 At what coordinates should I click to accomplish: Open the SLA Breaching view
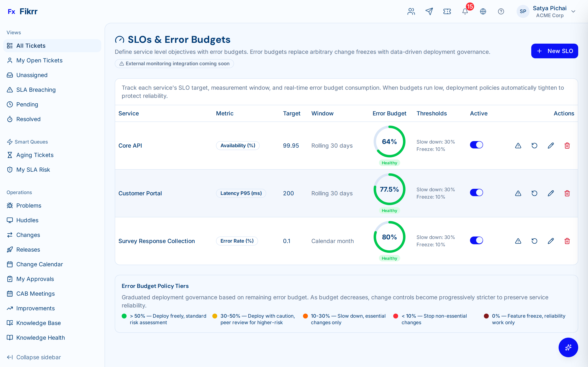36,90
